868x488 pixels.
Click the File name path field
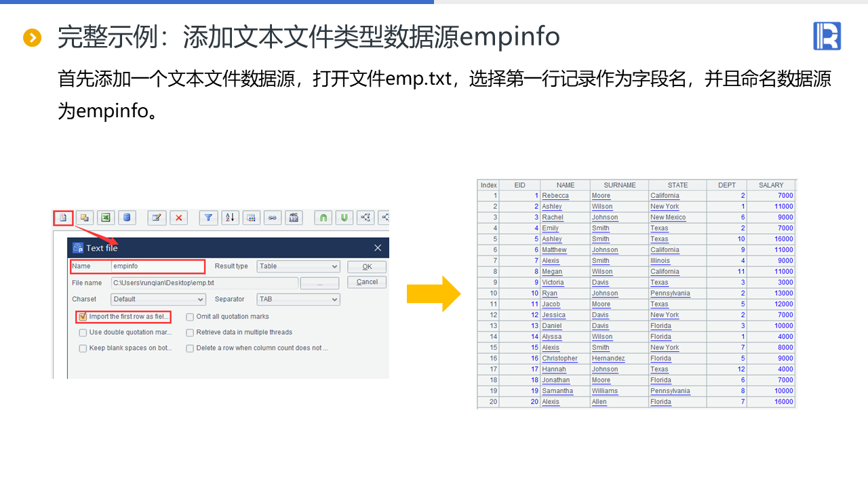[204, 283]
